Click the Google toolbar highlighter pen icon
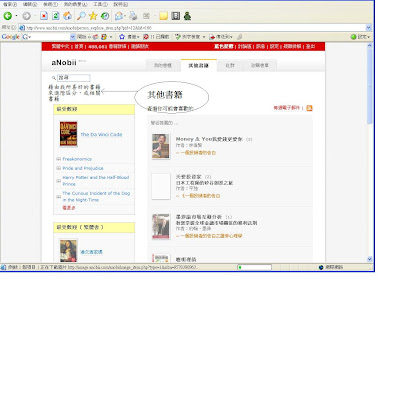This screenshot has height=398, width=400. coord(239,37)
